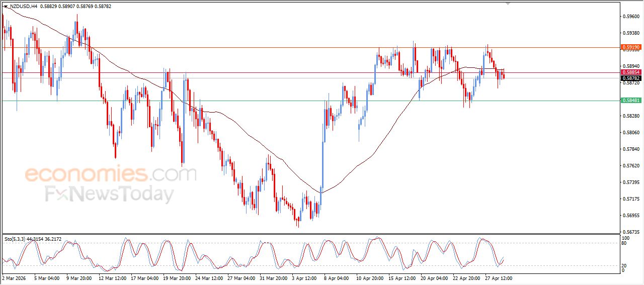Click the 15 Apr 12:00 time label
The image size is (644, 285).
click(401, 277)
